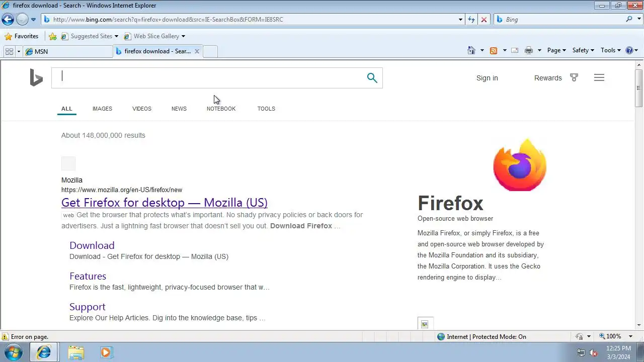Viewport: 644px width, 362px height.
Task: Click the Refresh page icon
Action: (x=471, y=20)
